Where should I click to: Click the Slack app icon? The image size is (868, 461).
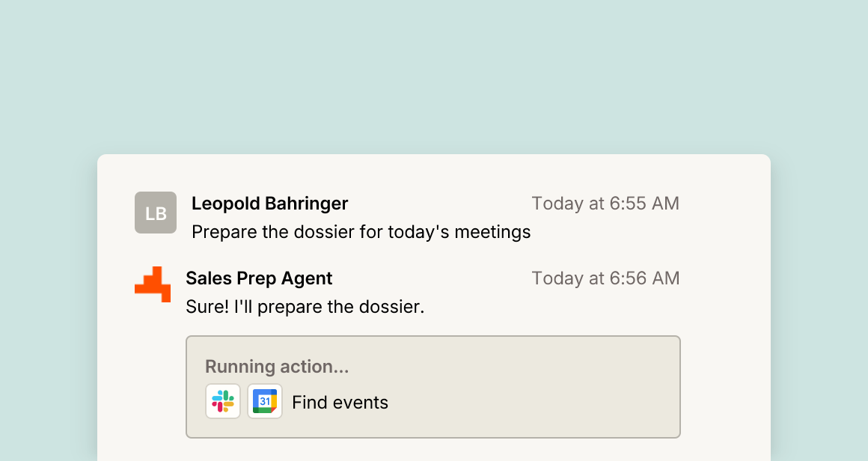(x=223, y=401)
